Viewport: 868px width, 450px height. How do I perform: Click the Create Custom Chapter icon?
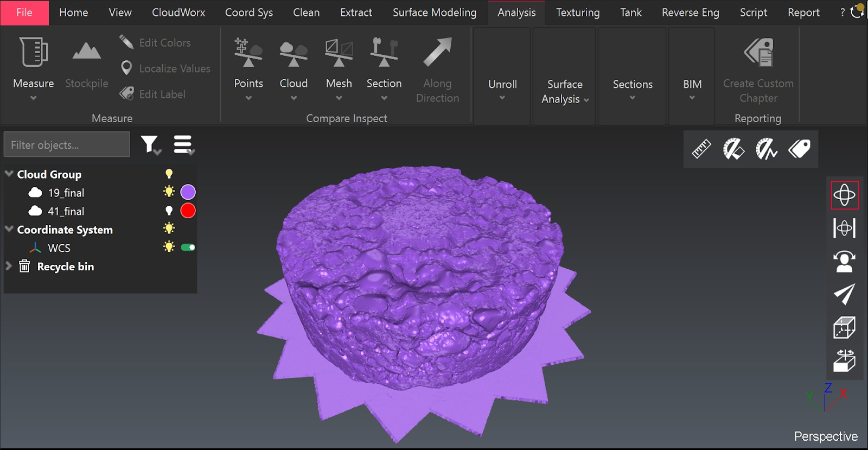tap(758, 52)
